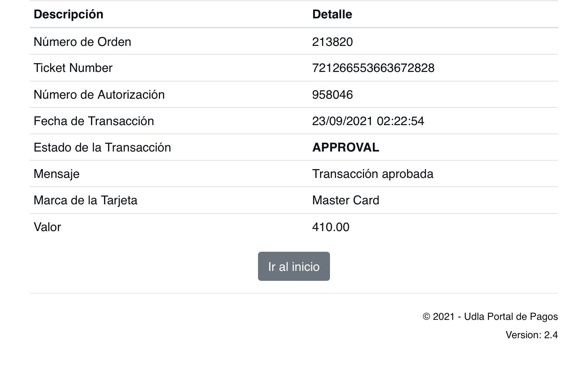The height and width of the screenshot is (365, 588).
Task: Click the "Version: 2.4" footer text
Action: pyautogui.click(x=531, y=335)
